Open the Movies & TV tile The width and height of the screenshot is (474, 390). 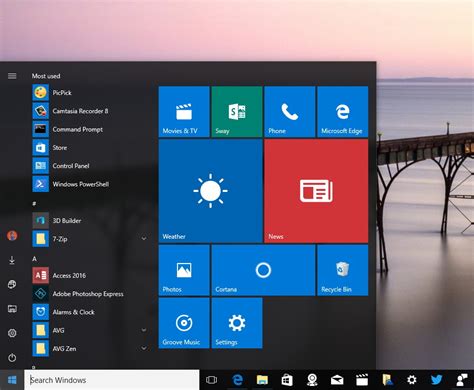pos(184,112)
